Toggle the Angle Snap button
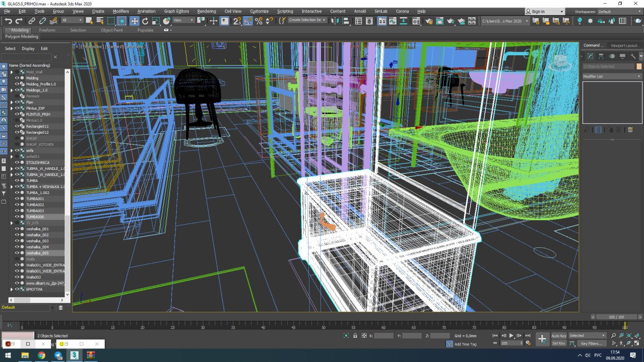Viewport: 644px width, 362px height. tap(248, 21)
